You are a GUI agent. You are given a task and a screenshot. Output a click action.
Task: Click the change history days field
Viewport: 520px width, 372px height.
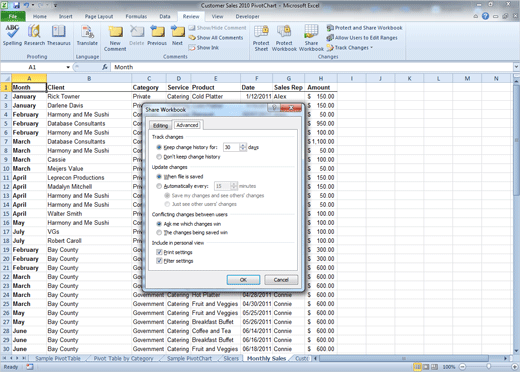[x=231, y=147]
